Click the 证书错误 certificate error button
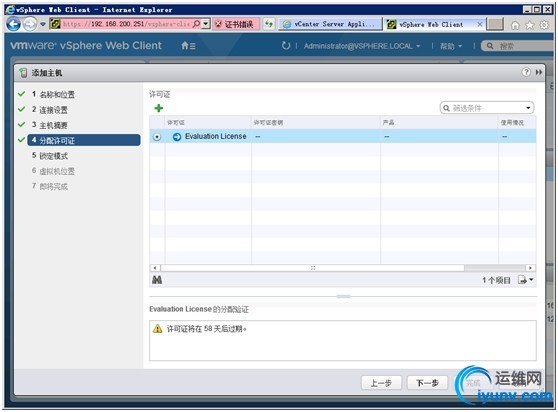Viewport: 558px width, 412px height. [x=236, y=24]
